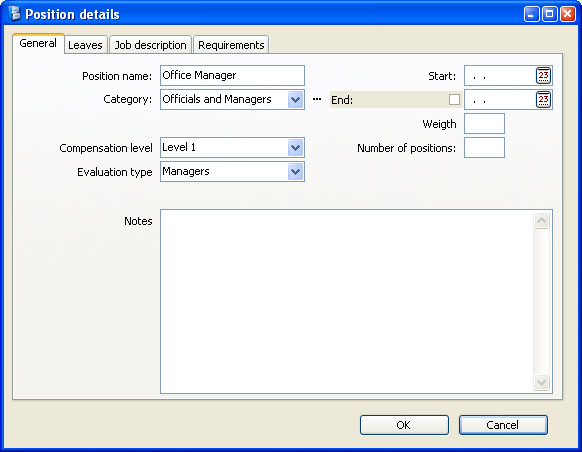Image resolution: width=582 pixels, height=452 pixels.
Task: Focus the Weigth input box
Action: tap(484, 124)
